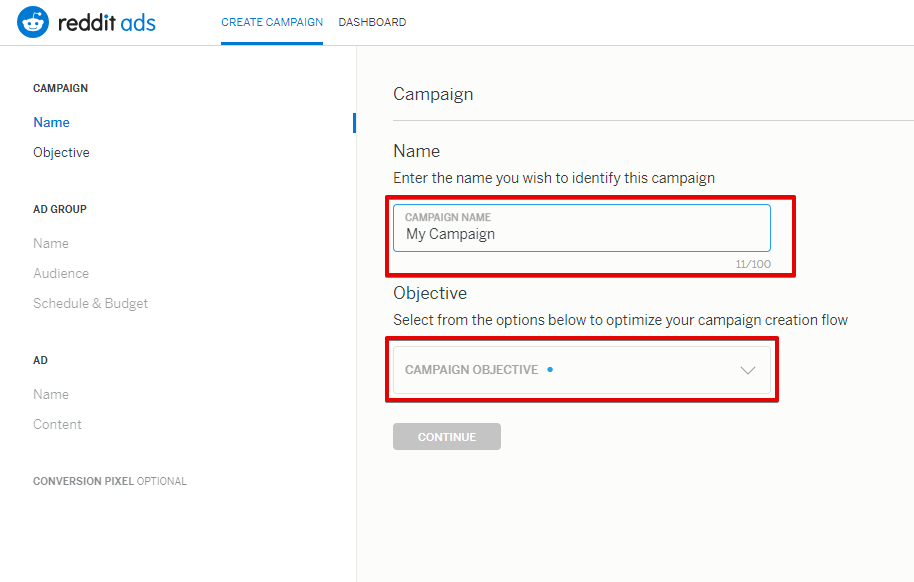Screen dimensions: 914x582
Task: Select Name under the Ad Group section
Action: click(x=51, y=243)
